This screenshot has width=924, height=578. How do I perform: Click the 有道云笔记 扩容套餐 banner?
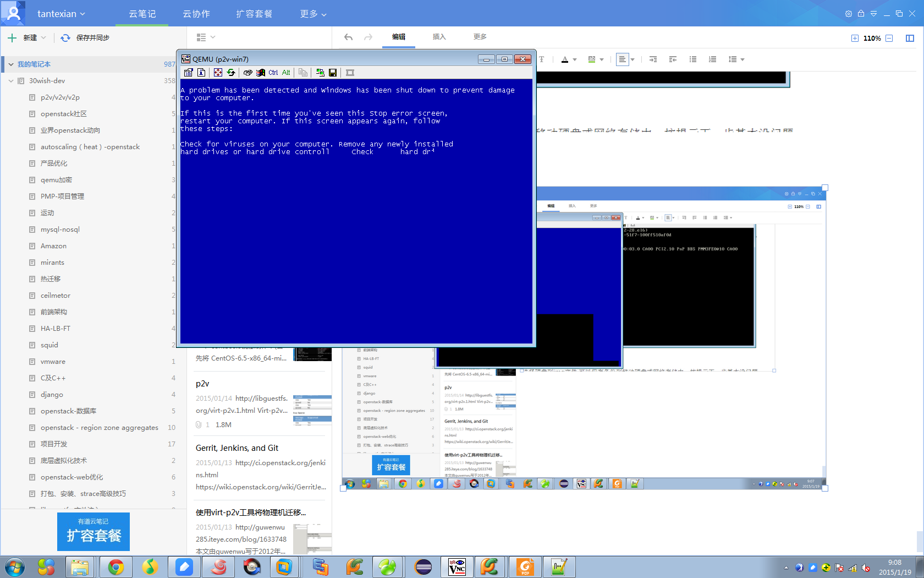94,532
